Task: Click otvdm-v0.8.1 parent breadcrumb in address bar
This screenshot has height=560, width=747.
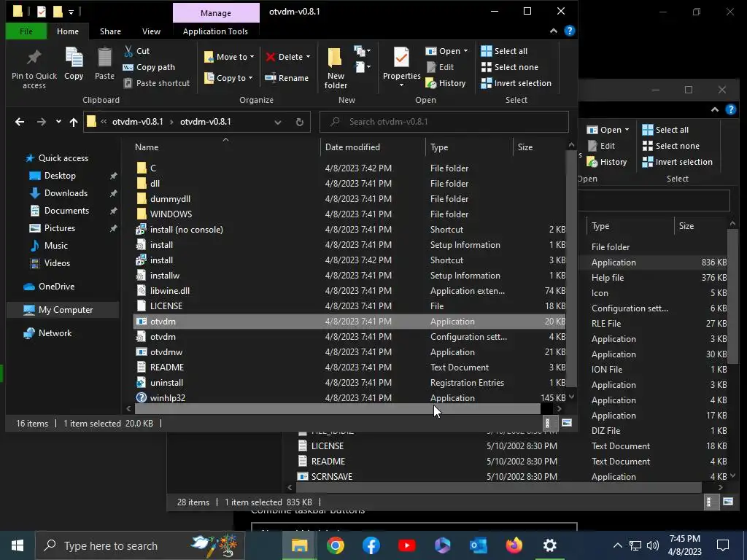Action: (138, 122)
